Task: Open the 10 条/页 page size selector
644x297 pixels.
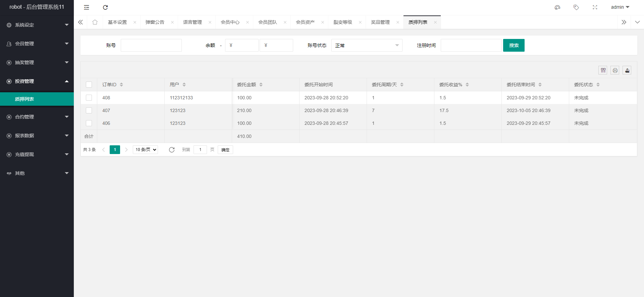Action: (x=146, y=150)
